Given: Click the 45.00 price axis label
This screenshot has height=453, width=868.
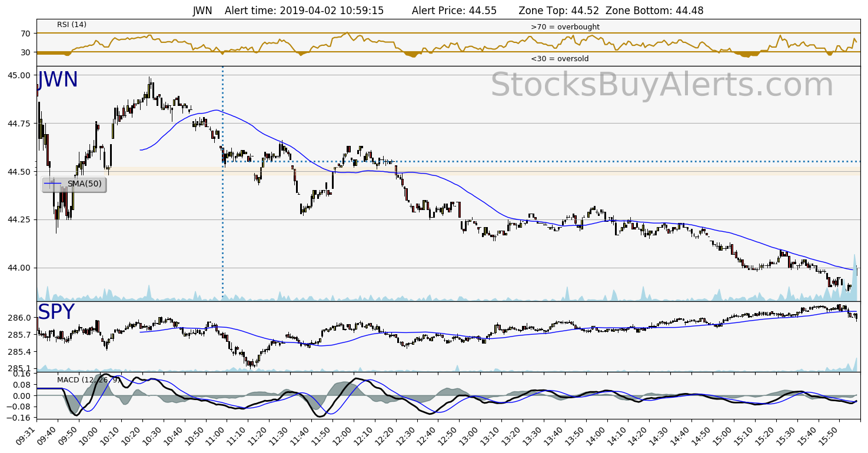Looking at the screenshot, I should coord(19,75).
